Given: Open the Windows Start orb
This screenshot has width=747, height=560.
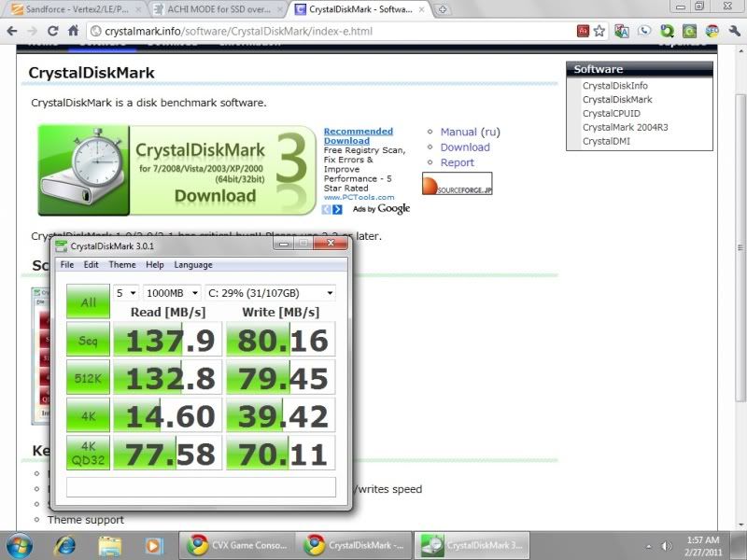Looking at the screenshot, I should tap(19, 545).
